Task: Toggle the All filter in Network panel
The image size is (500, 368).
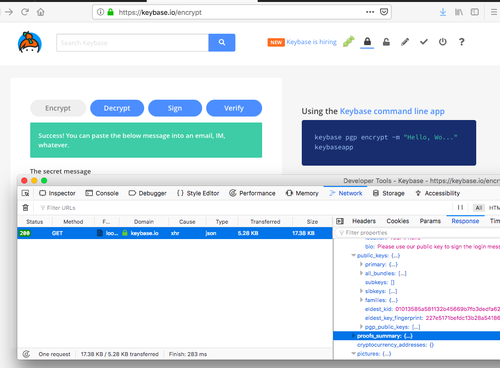Action: click(x=479, y=208)
